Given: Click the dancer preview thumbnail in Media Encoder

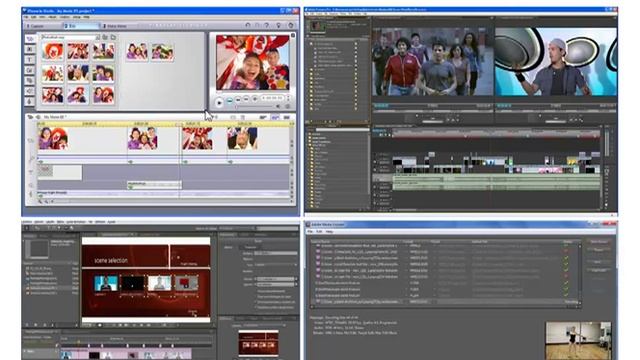Looking at the screenshot, I should [x=578, y=341].
